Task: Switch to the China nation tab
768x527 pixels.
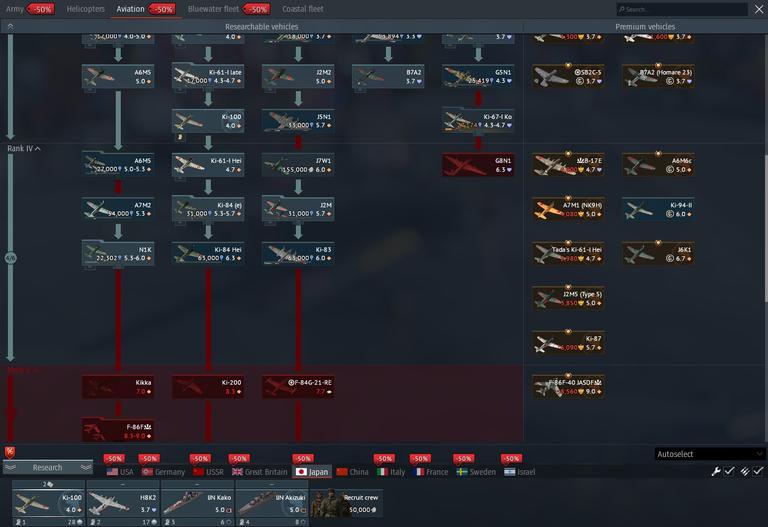Action: click(x=353, y=472)
